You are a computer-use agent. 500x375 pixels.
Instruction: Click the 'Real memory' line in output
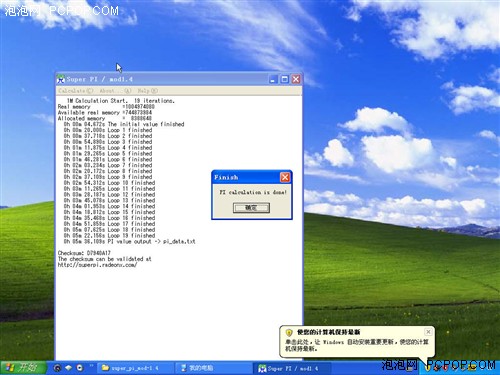[x=106, y=107]
